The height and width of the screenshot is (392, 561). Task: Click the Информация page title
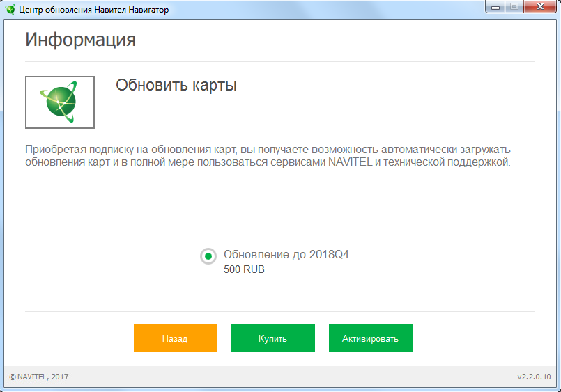coord(80,39)
